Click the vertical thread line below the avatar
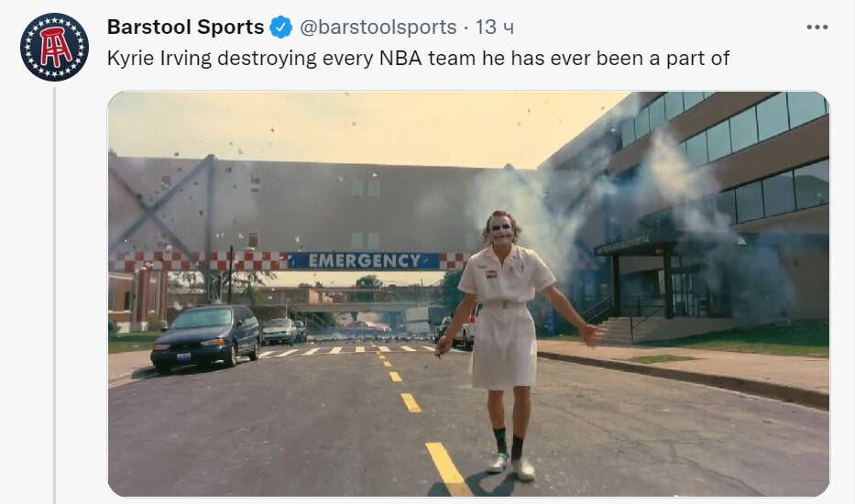855x504 pixels. click(x=55, y=296)
